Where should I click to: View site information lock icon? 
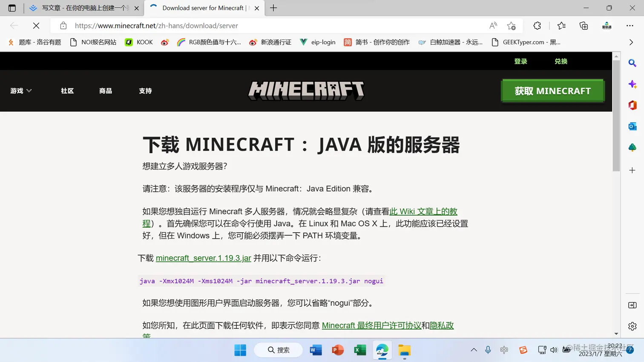click(63, 26)
